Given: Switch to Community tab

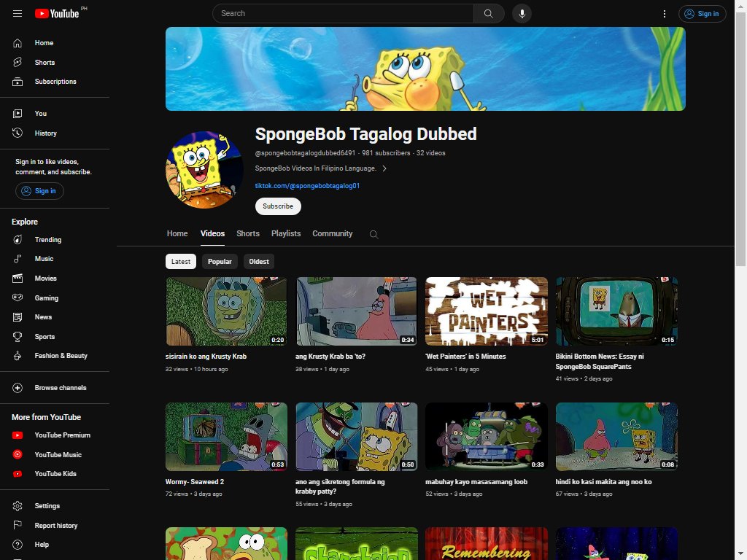Looking at the screenshot, I should click(x=333, y=233).
